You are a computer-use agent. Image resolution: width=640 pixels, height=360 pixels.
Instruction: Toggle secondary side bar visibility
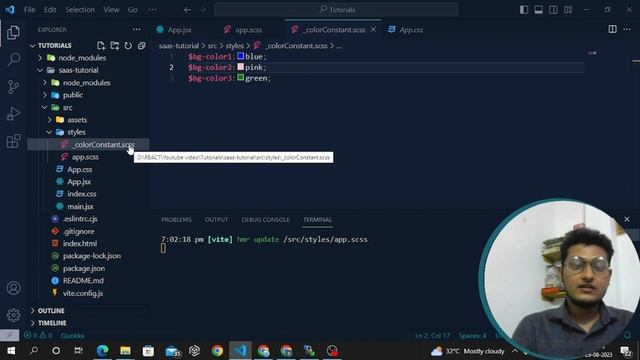point(553,9)
